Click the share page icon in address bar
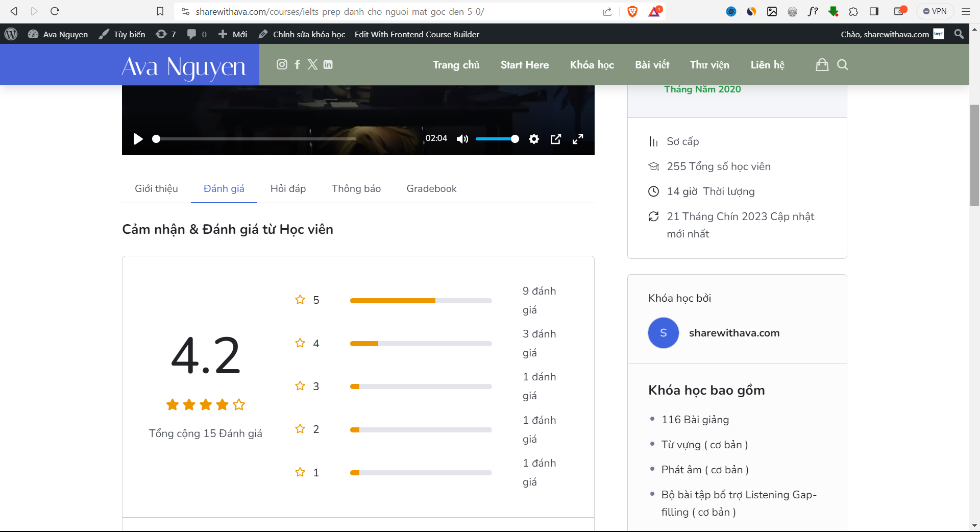Viewport: 980px width, 532px height. tap(607, 11)
